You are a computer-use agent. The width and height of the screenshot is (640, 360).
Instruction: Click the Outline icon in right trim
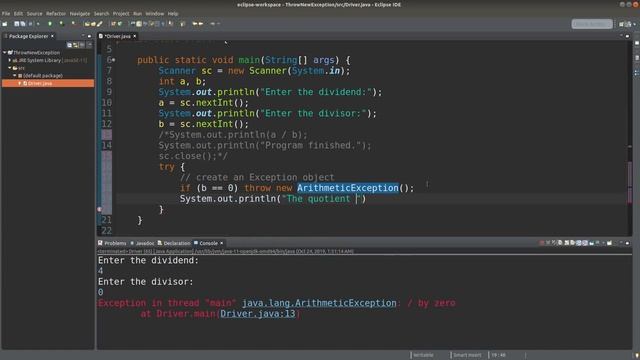[637, 73]
